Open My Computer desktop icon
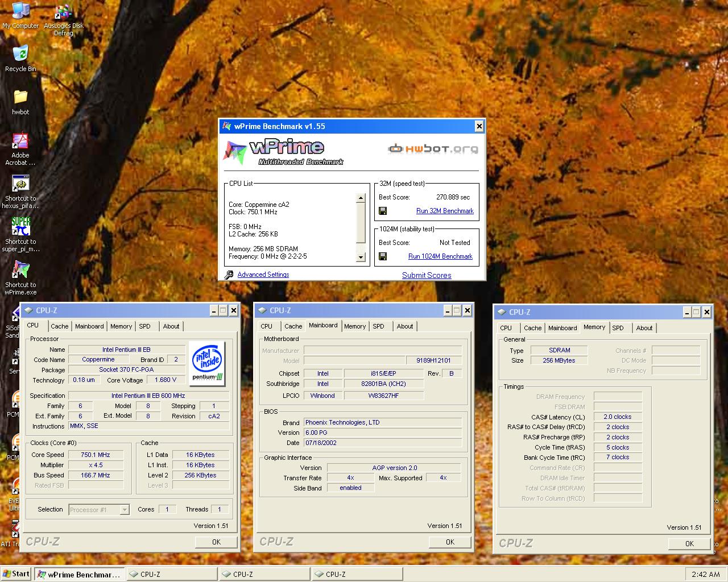The width and height of the screenshot is (728, 582). point(20,15)
